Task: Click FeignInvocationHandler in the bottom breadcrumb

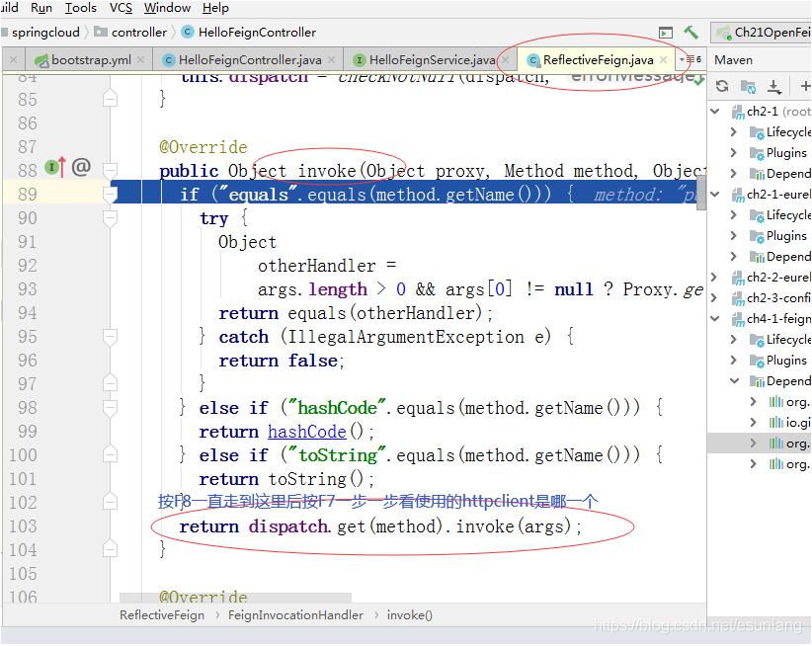Action: coord(295,615)
